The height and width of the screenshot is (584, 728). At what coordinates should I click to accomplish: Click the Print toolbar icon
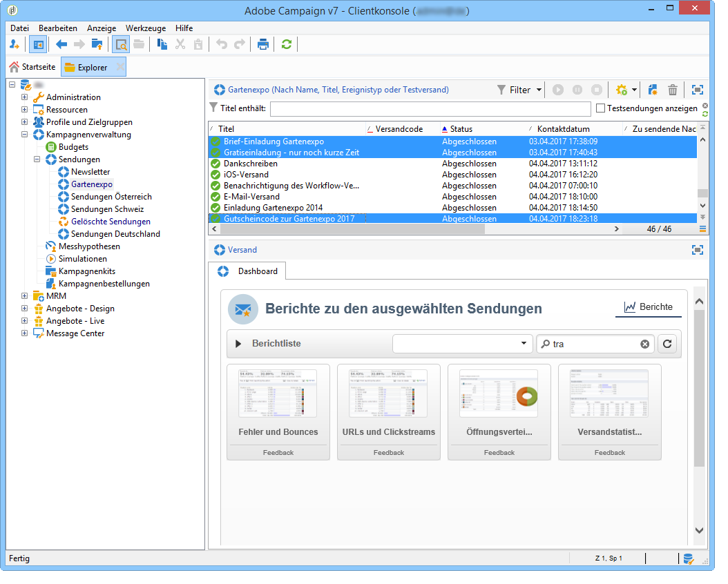(263, 45)
